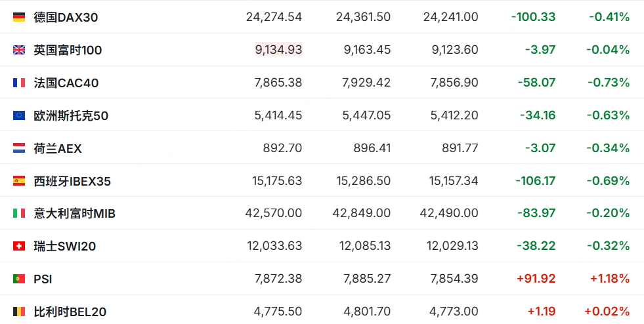The height and width of the screenshot is (324, 644).
Task: Click the Belgian flag icon
Action: (x=19, y=312)
